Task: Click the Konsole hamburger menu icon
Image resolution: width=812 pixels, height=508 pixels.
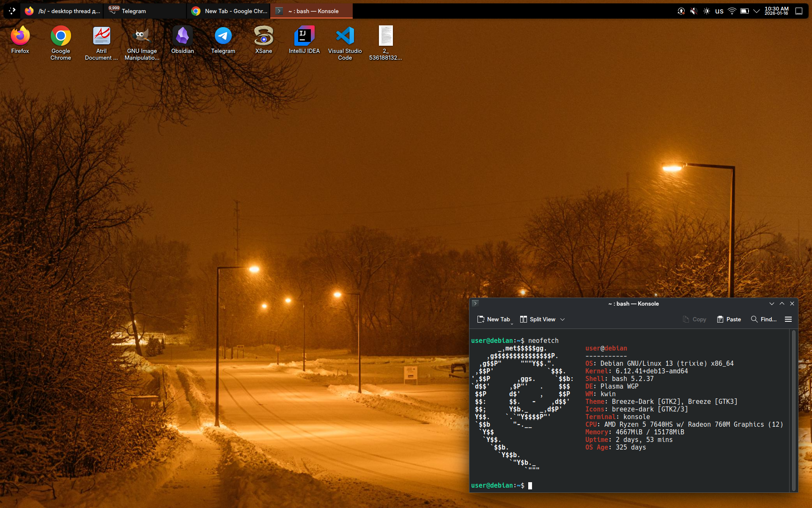Action: pyautogui.click(x=788, y=319)
